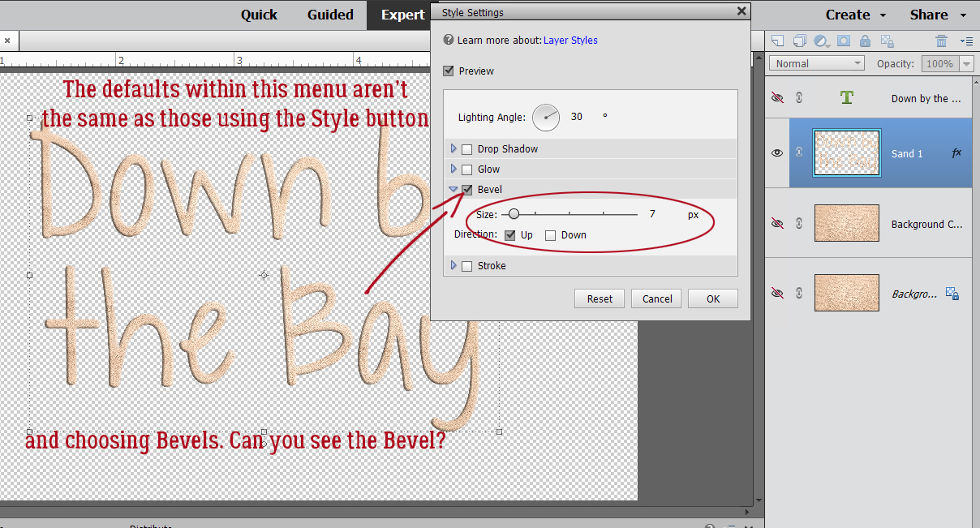Open the Opacity slider dropdown arrow
Viewport: 980px width, 528px height.
click(966, 63)
